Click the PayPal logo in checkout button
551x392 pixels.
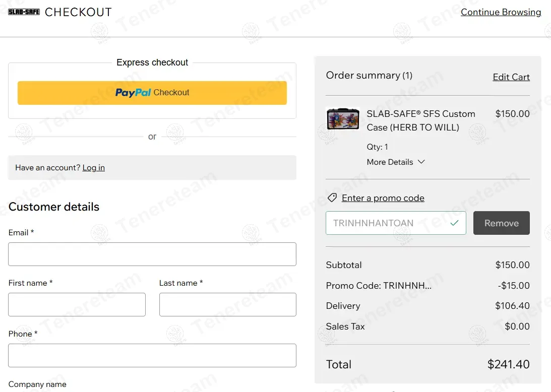click(133, 93)
